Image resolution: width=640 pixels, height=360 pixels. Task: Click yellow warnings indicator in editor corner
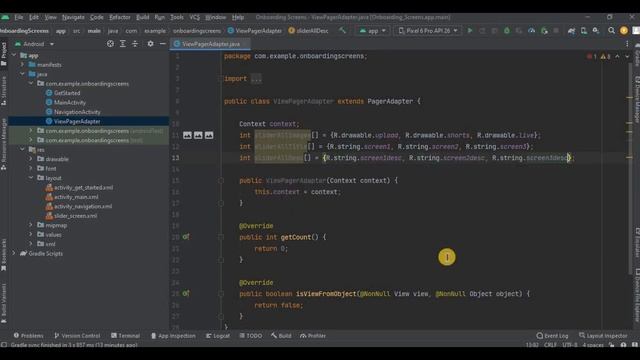[605, 56]
